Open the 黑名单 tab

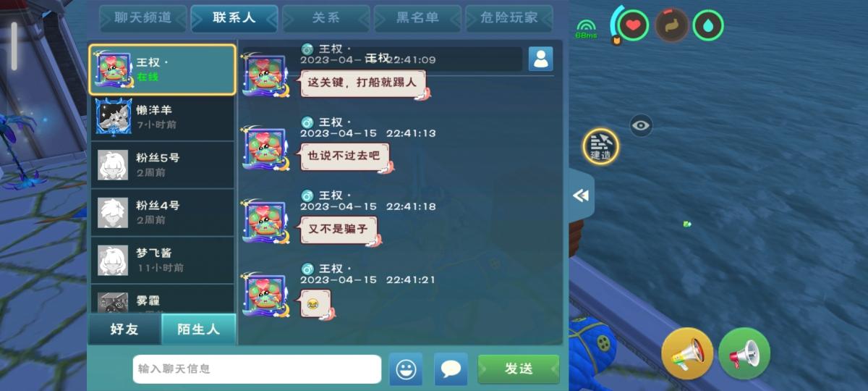(x=417, y=18)
